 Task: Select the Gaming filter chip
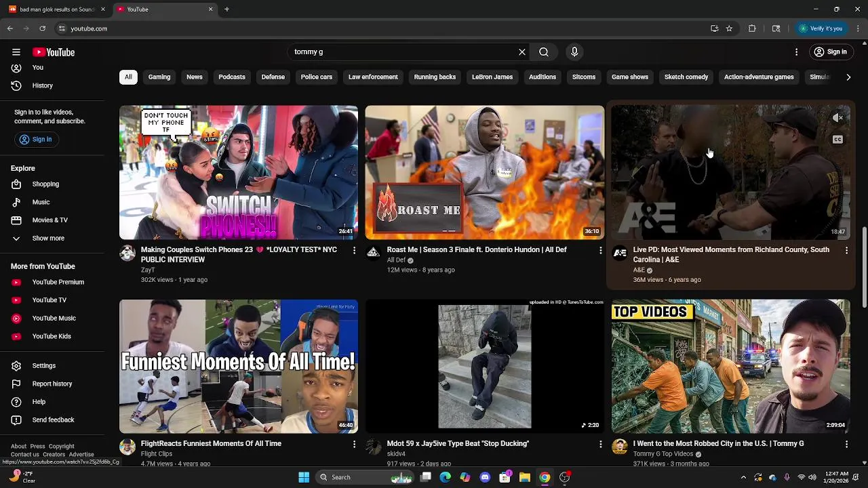[x=159, y=77]
